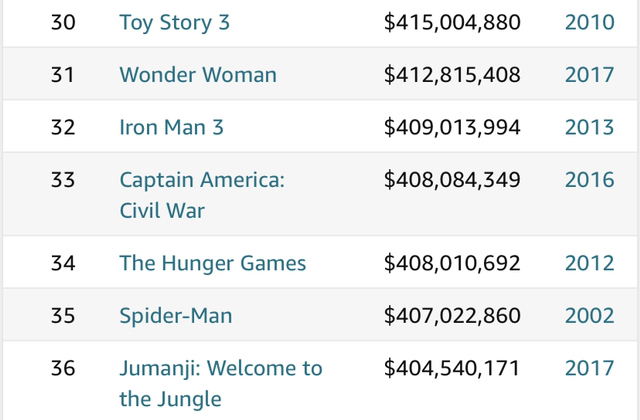
Task: Click the $415,004,880 gross value
Action: click(x=452, y=22)
